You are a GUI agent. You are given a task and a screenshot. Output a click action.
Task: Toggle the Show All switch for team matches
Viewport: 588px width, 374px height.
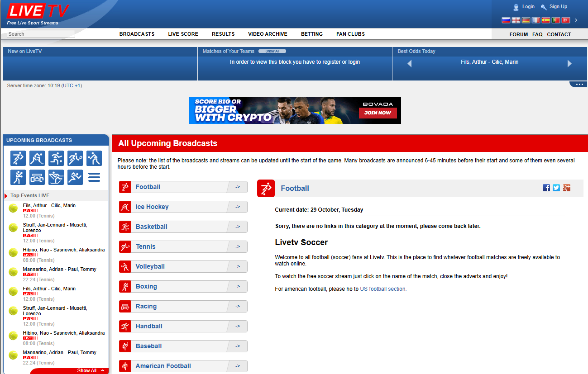272,52
